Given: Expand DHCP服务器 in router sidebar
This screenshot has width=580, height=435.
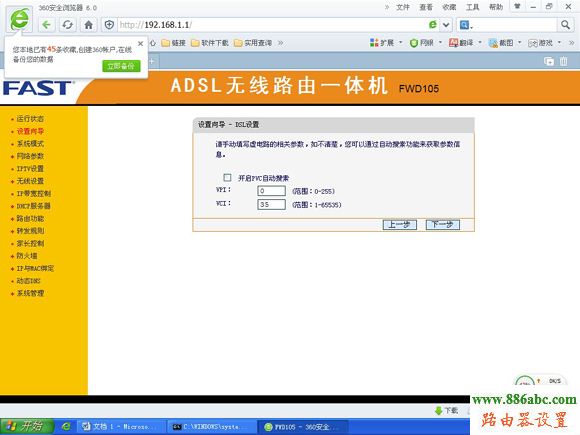Looking at the screenshot, I should tap(33, 206).
